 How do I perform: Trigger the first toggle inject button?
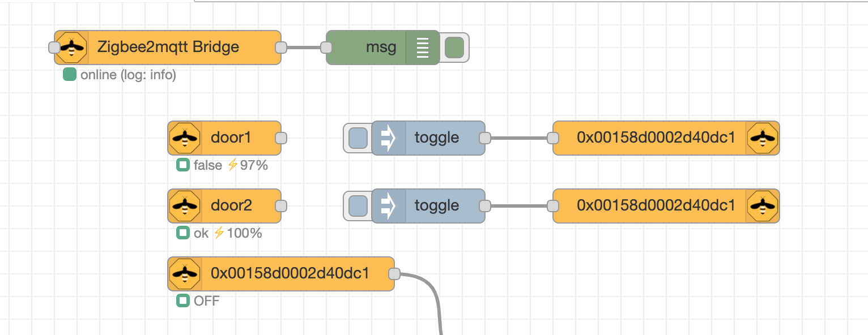pyautogui.click(x=358, y=138)
